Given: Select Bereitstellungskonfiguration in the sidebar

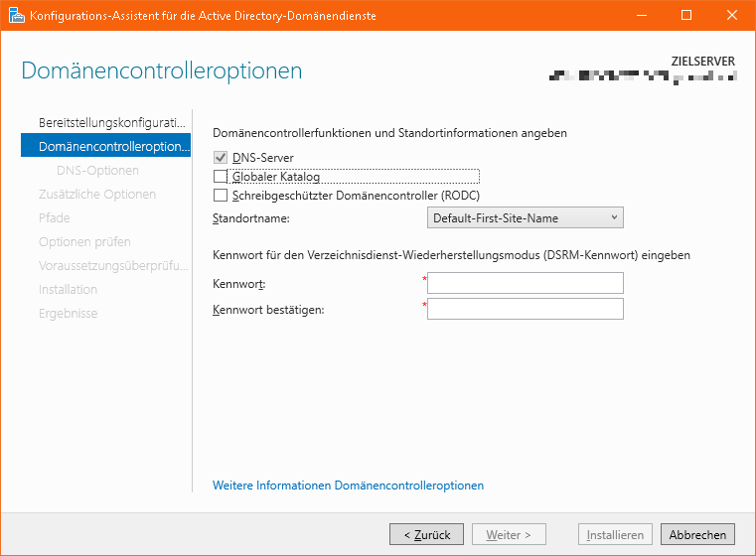Looking at the screenshot, I should 111,122.
